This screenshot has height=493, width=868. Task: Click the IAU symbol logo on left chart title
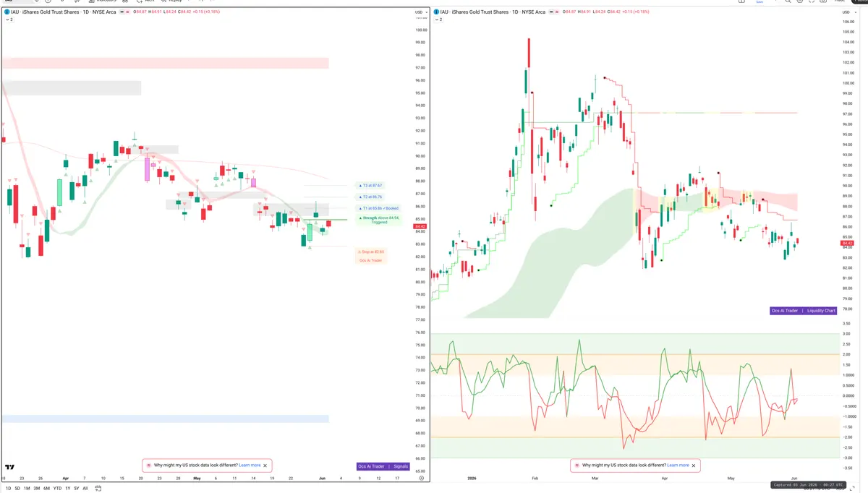7,12
